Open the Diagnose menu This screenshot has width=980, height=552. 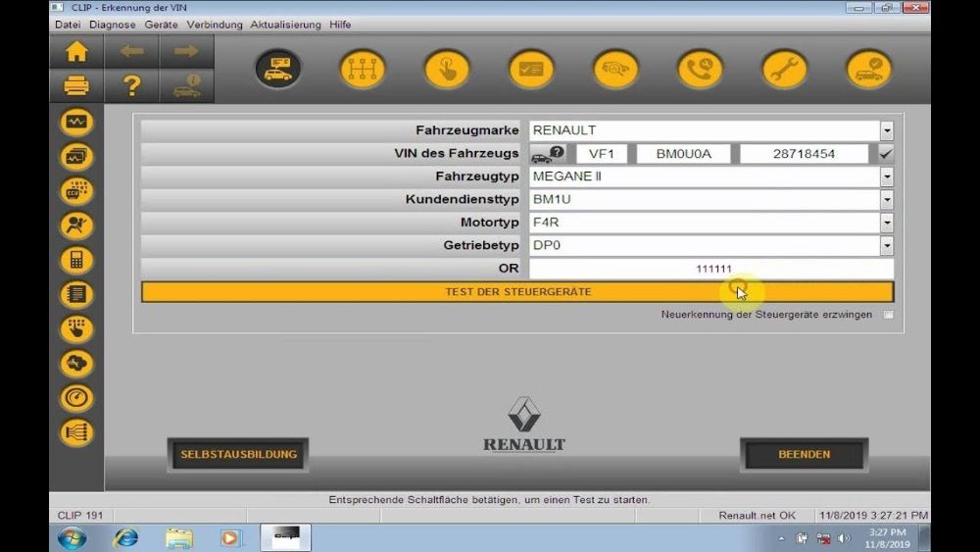(113, 25)
